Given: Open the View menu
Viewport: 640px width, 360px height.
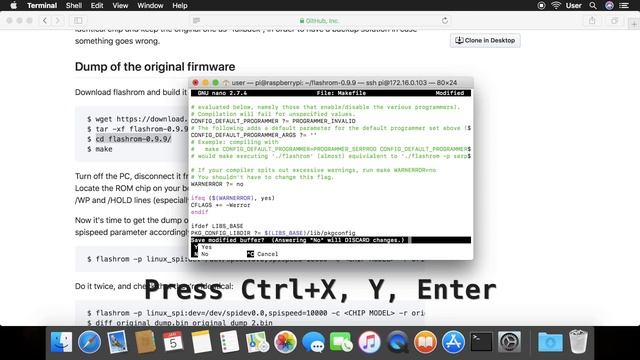Looking at the screenshot, I should pyautogui.click(x=120, y=6).
